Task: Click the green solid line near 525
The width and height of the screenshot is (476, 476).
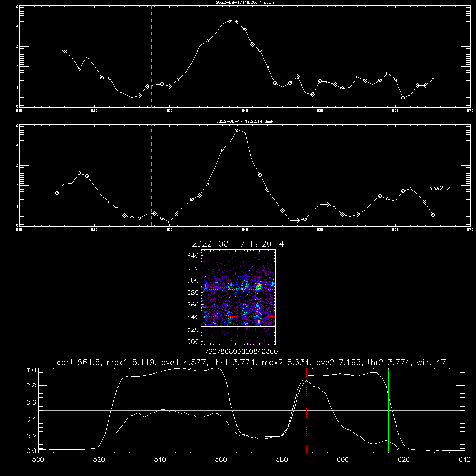Action: tap(115, 410)
